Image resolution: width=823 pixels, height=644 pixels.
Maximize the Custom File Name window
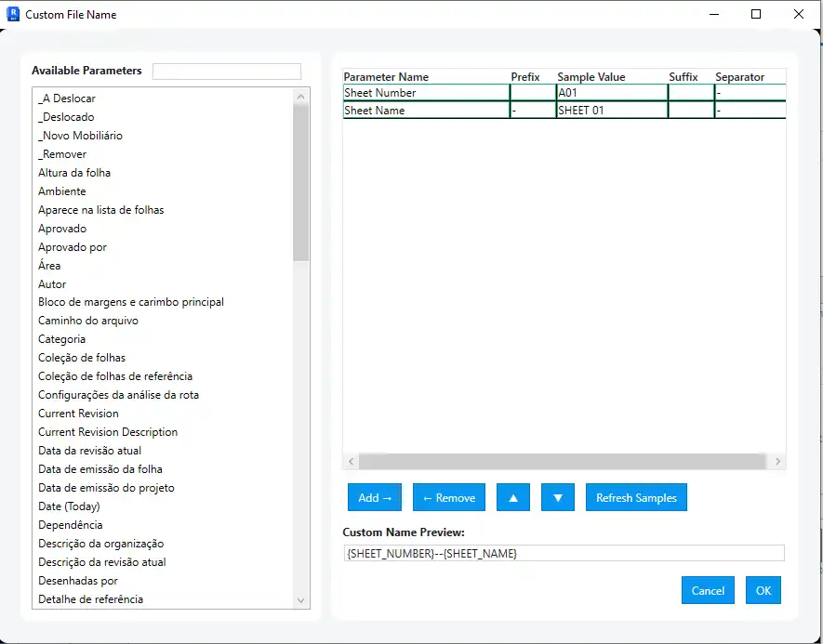pos(756,14)
